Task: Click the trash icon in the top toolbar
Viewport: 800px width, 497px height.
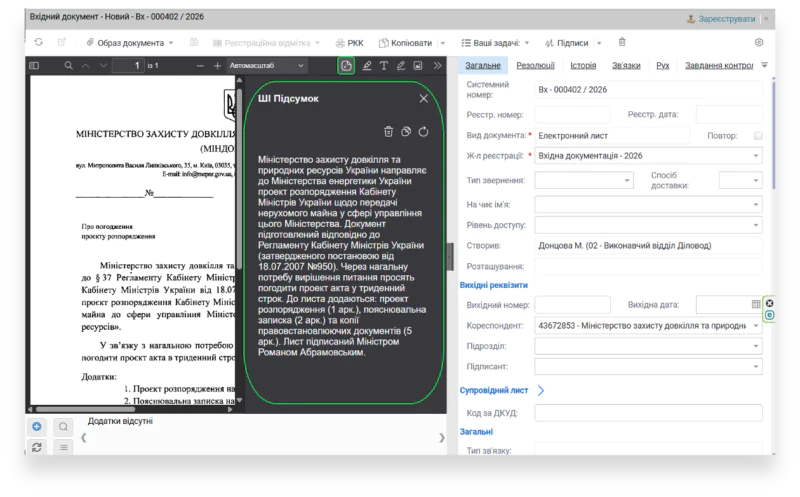Action: [x=621, y=42]
